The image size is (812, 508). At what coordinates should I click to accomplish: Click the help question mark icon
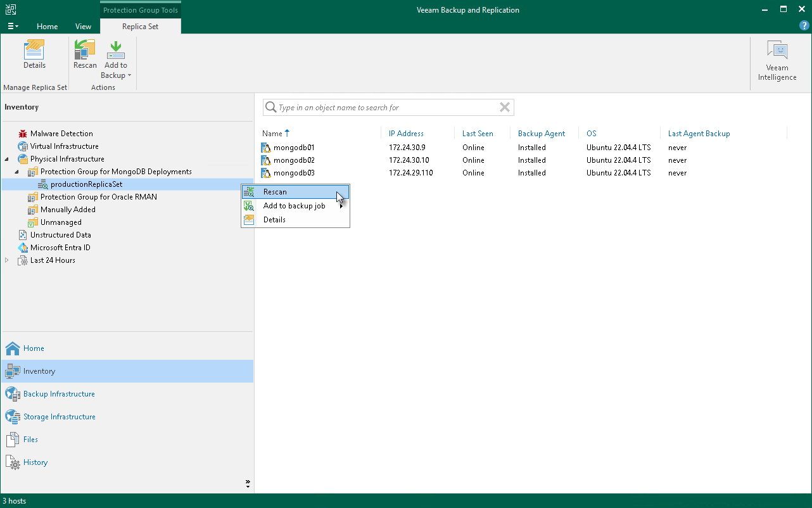click(804, 26)
